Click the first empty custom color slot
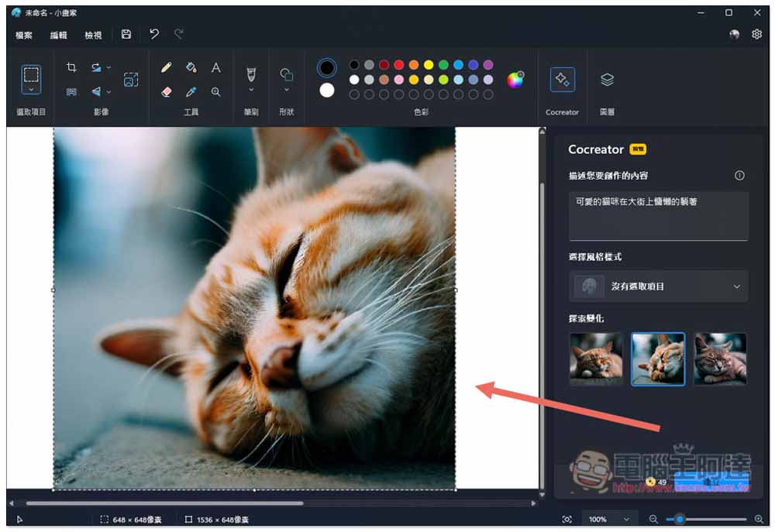The width and height of the screenshot is (775, 532). pyautogui.click(x=354, y=94)
